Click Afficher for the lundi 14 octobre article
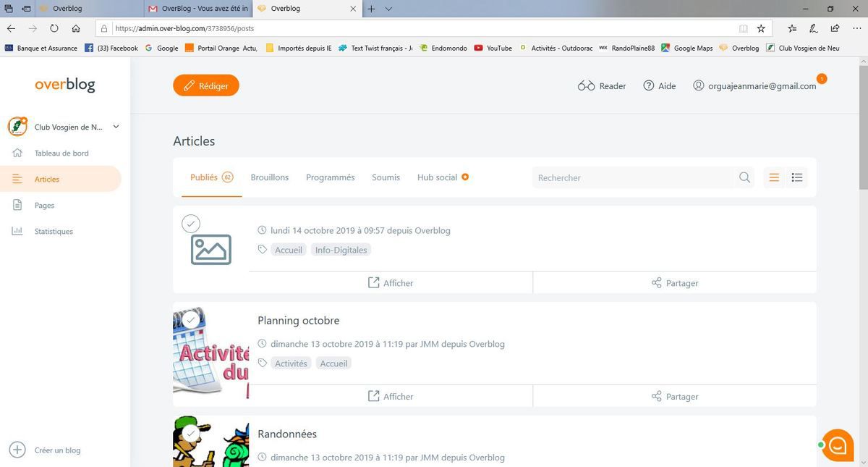 tap(391, 283)
